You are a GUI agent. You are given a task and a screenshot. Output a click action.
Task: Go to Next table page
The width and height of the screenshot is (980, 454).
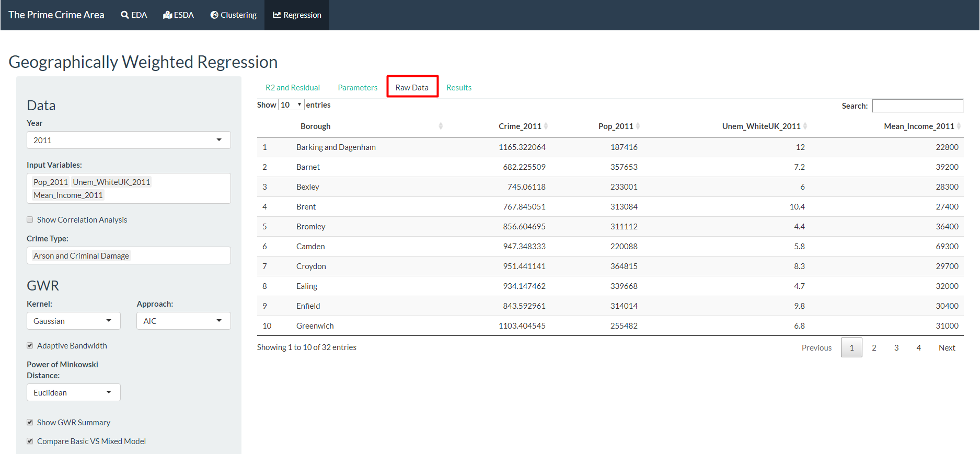pyautogui.click(x=947, y=348)
